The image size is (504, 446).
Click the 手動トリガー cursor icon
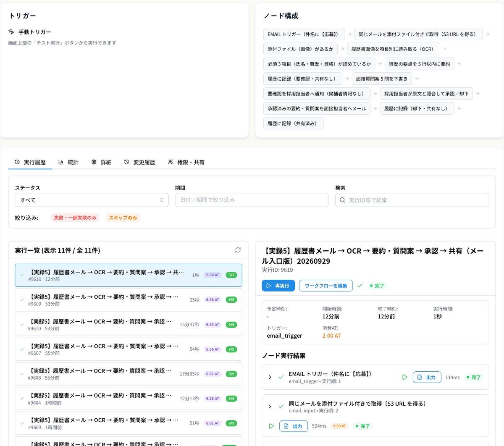pyautogui.click(x=11, y=32)
